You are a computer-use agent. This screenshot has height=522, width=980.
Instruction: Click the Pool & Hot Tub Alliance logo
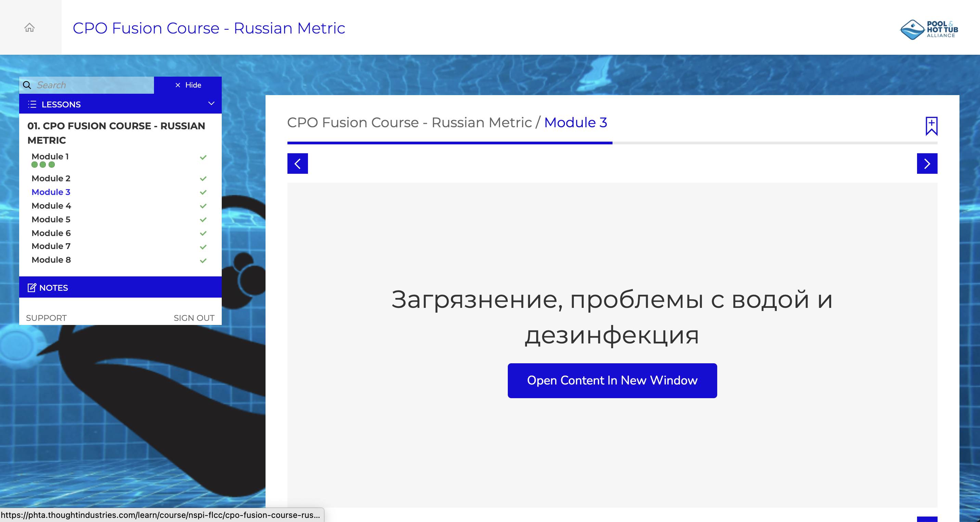pos(928,30)
